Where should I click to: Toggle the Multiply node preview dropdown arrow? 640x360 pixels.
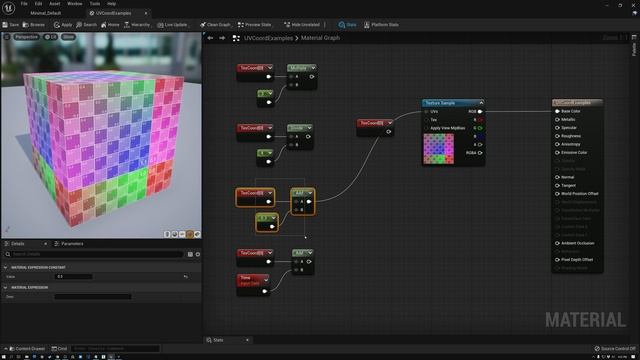tap(313, 68)
